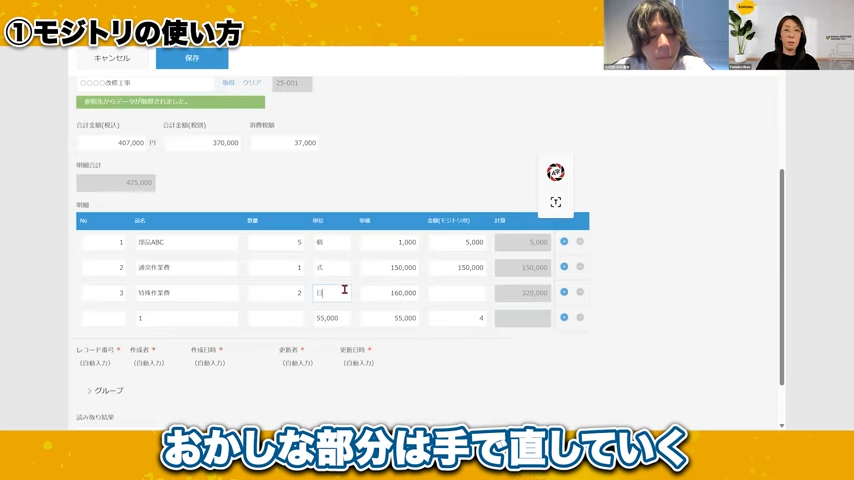Click the green data-retrieved message
This screenshot has width=854, height=480.
click(170, 102)
